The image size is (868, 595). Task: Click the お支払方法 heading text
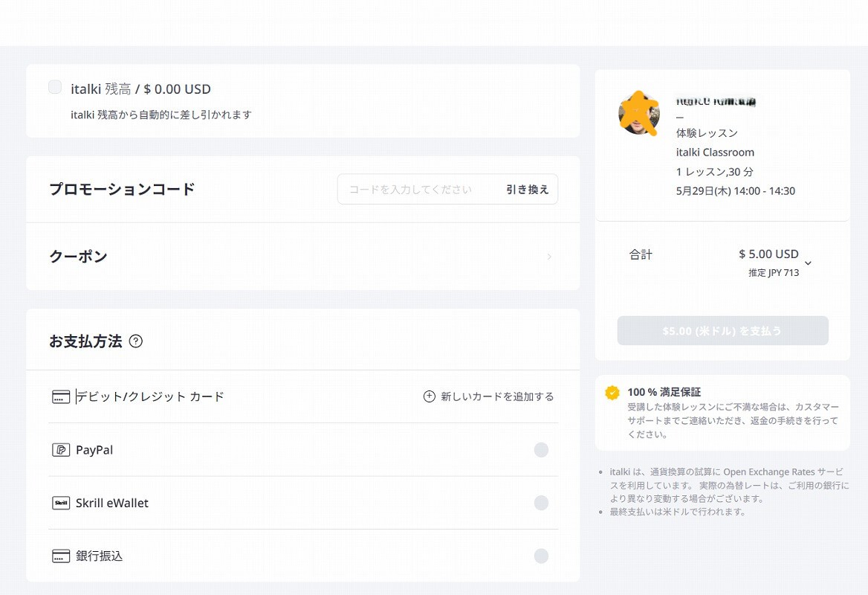(85, 341)
